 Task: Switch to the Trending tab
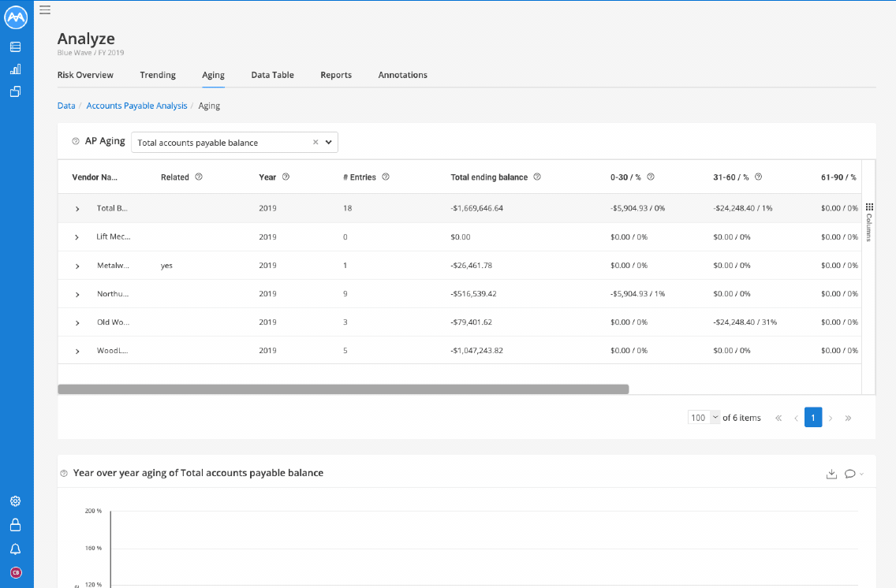point(158,75)
